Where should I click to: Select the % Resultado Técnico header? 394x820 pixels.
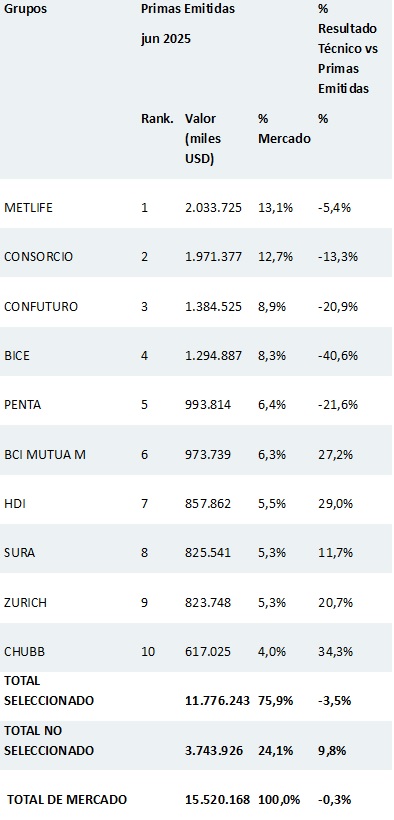pyautogui.click(x=348, y=49)
